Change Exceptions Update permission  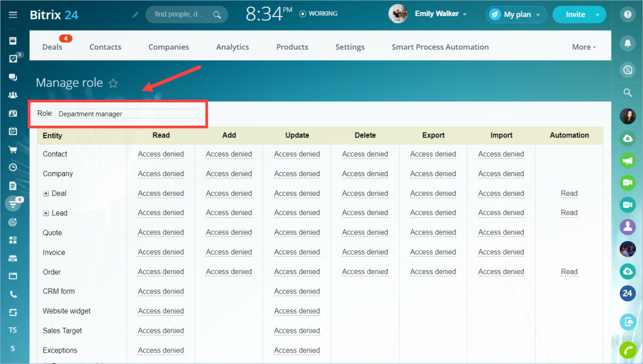[x=297, y=350]
